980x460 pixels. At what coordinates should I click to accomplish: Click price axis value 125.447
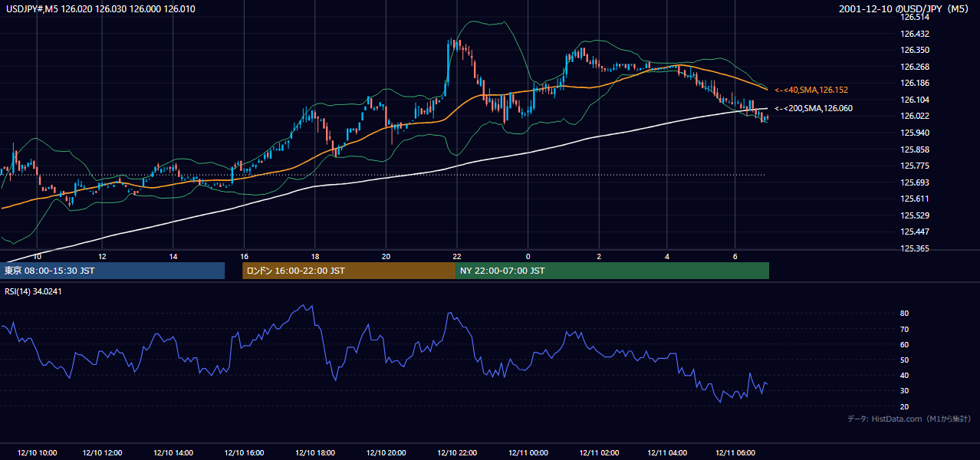pyautogui.click(x=915, y=232)
